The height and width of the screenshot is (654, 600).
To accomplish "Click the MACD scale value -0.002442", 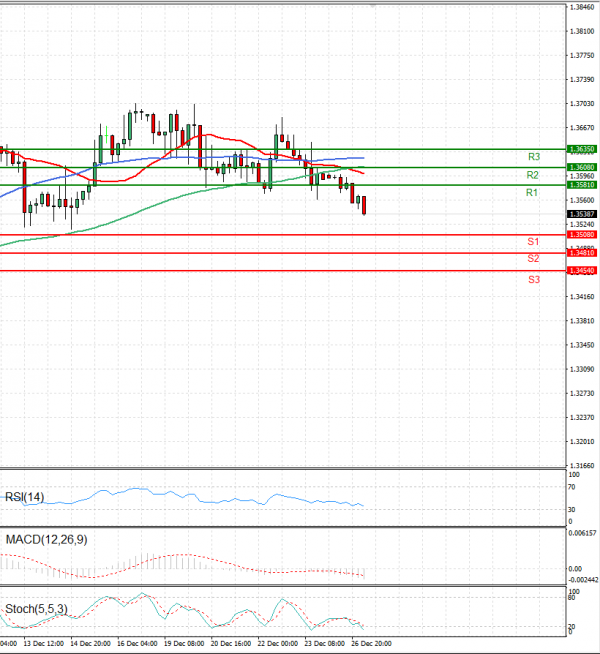I will pos(583,580).
